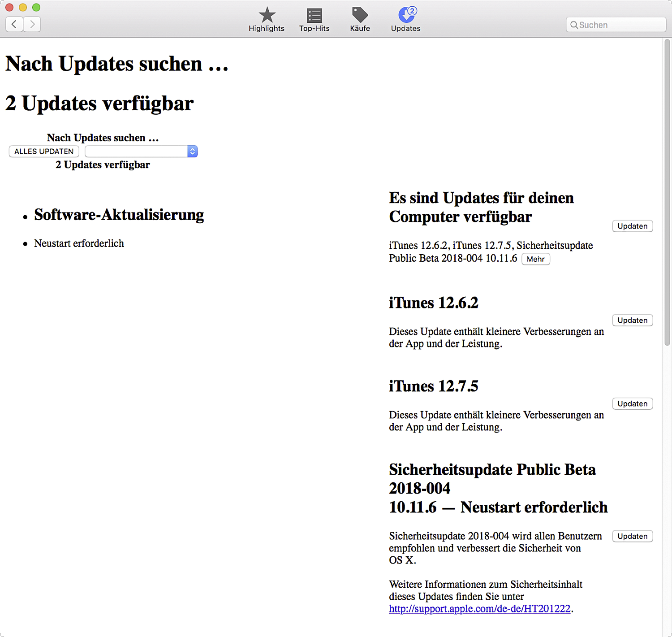Go forward with the right arrow
The height and width of the screenshot is (637, 672).
click(x=32, y=24)
